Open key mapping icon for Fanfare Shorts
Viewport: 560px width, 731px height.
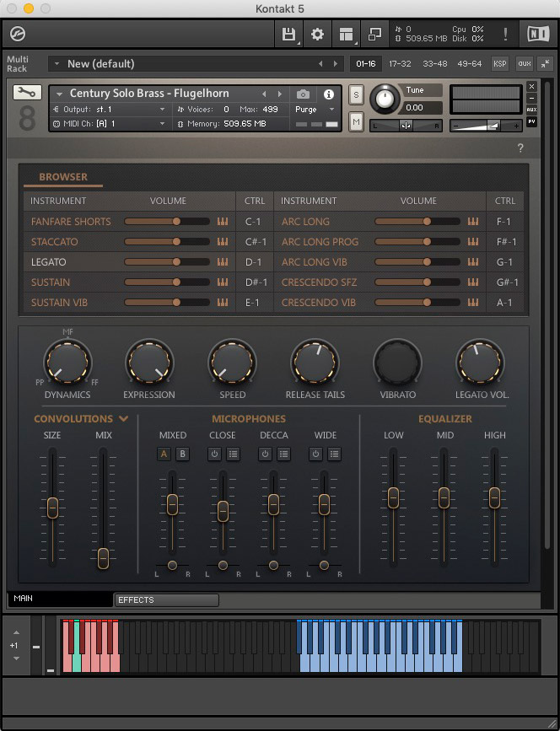coord(223,222)
